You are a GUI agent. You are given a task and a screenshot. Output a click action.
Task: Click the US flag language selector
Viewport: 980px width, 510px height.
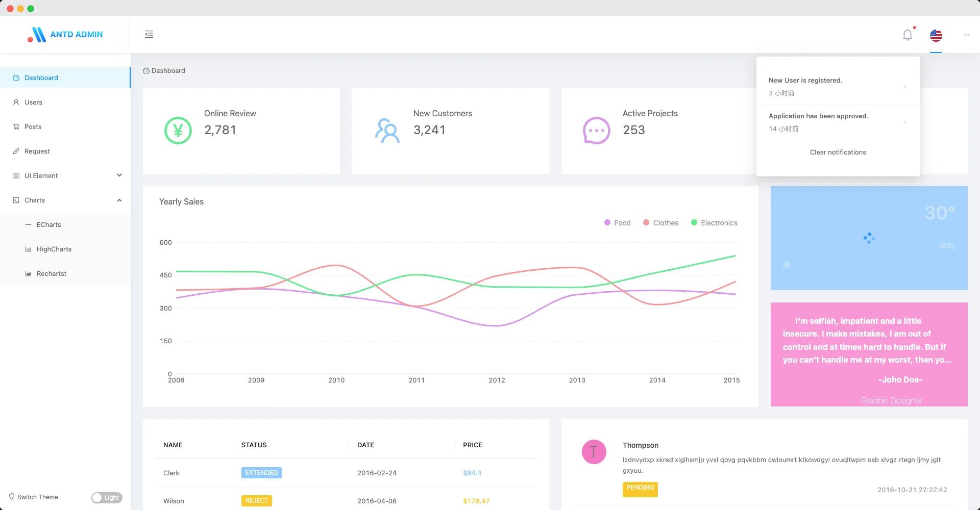coord(936,35)
